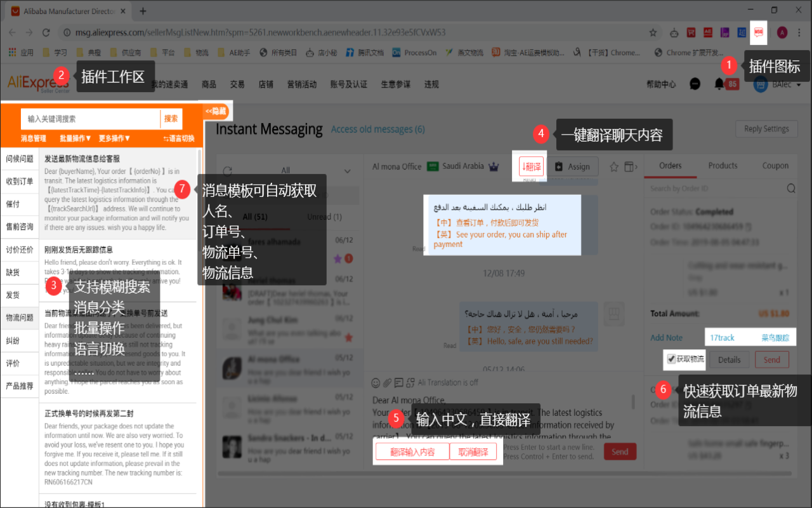Viewport: 812px width, 508px height.
Task: Click the 取消翻译 button
Action: (473, 452)
